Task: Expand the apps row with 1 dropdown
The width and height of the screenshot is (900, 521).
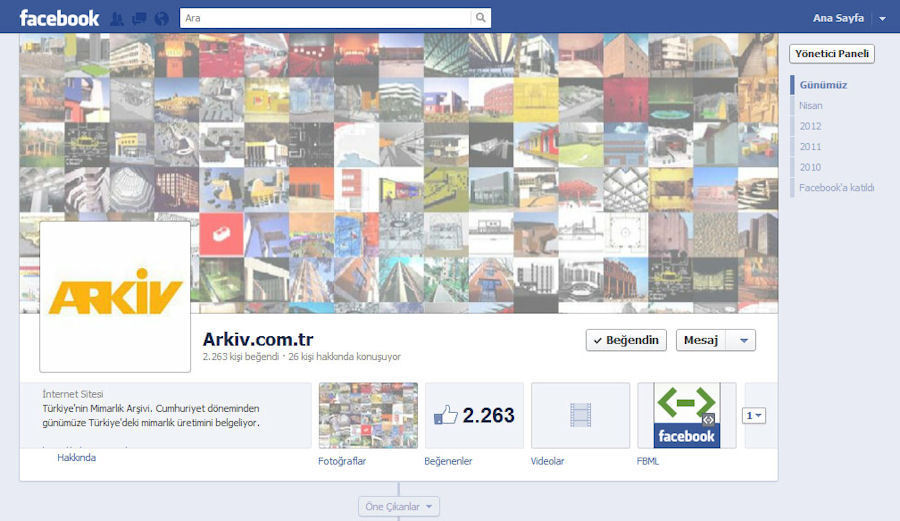Action: [x=754, y=415]
